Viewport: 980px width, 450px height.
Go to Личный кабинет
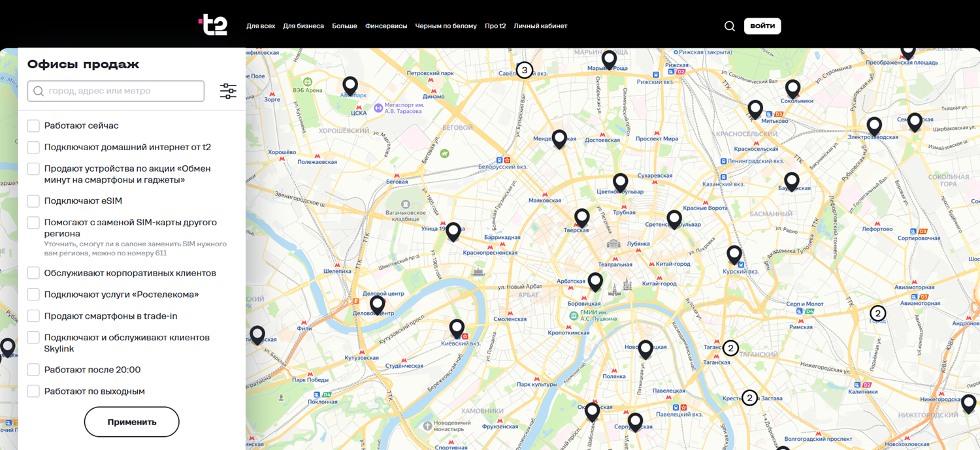540,26
